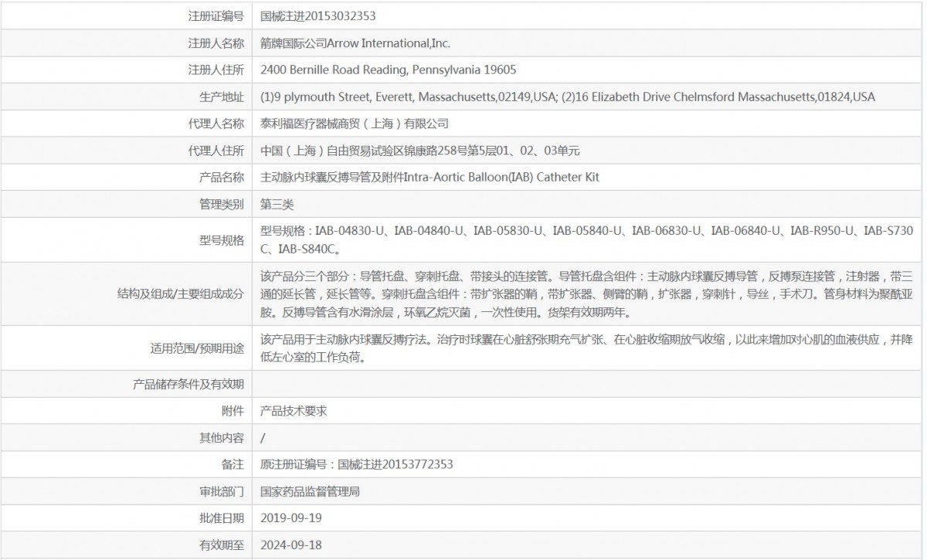Select intended use text starting 该产品用于主动脉内球囊反搏疗法

pos(587,348)
